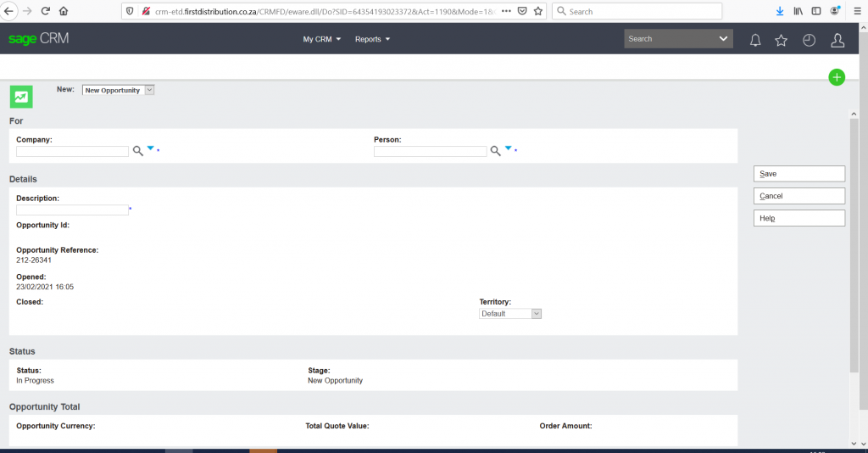868x453 pixels.
Task: Open the user profile icon
Action: click(837, 40)
